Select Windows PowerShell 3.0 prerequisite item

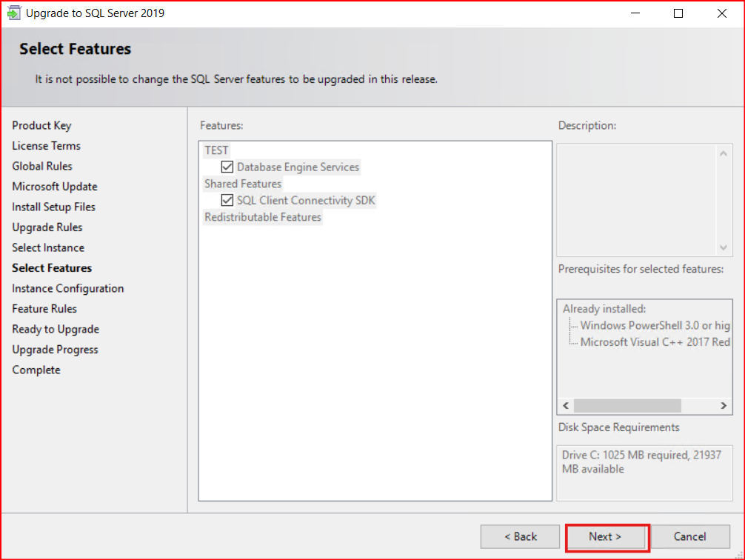[655, 326]
